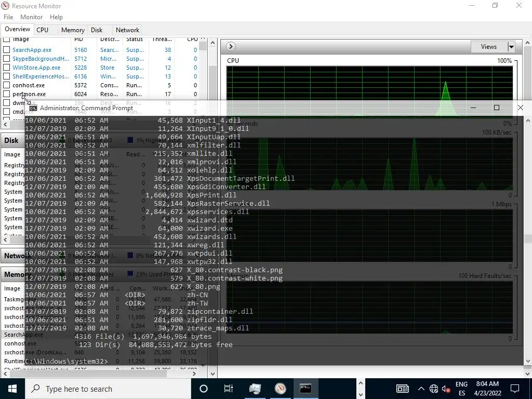Screen dimensions: 532x399
Task: Switch to the Memory tab
Action: pos(73,30)
